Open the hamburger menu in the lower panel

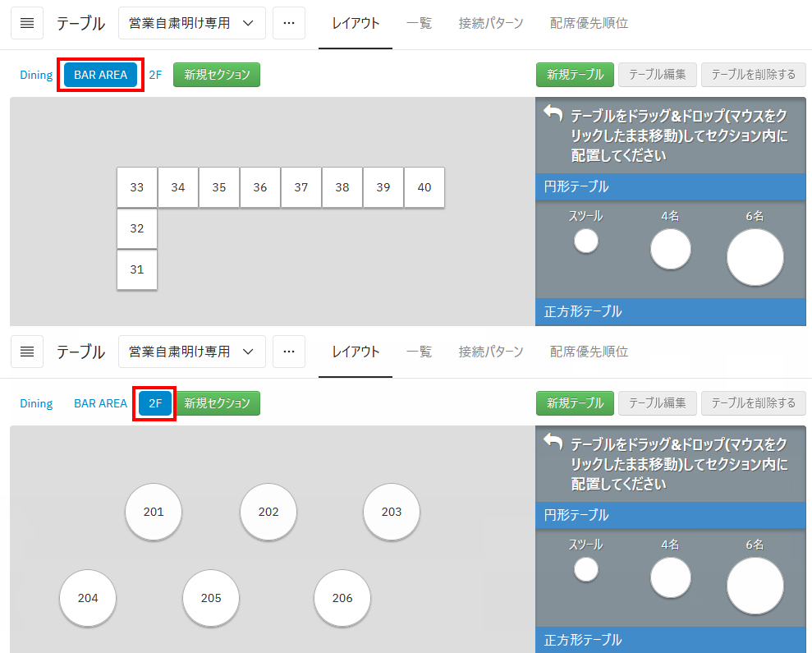coord(27,352)
